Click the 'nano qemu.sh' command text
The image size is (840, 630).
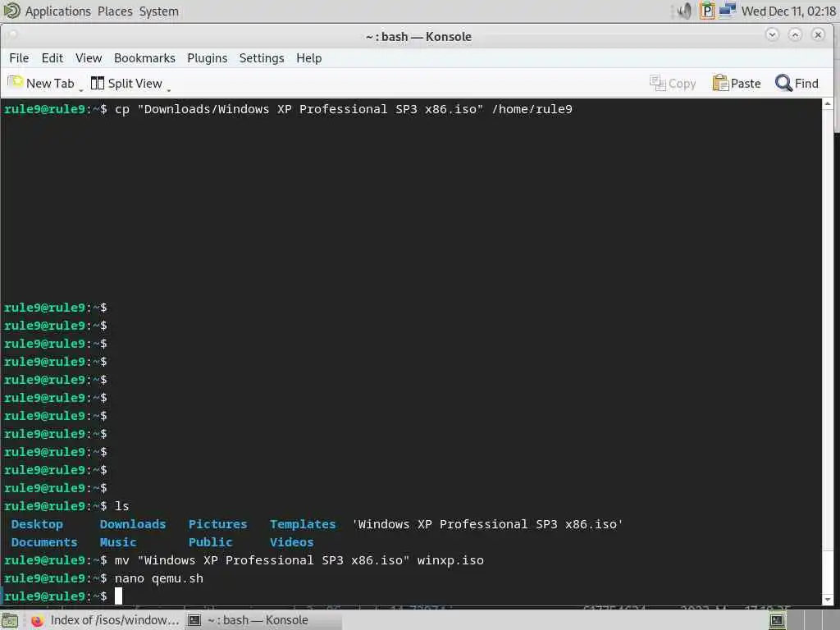(159, 578)
